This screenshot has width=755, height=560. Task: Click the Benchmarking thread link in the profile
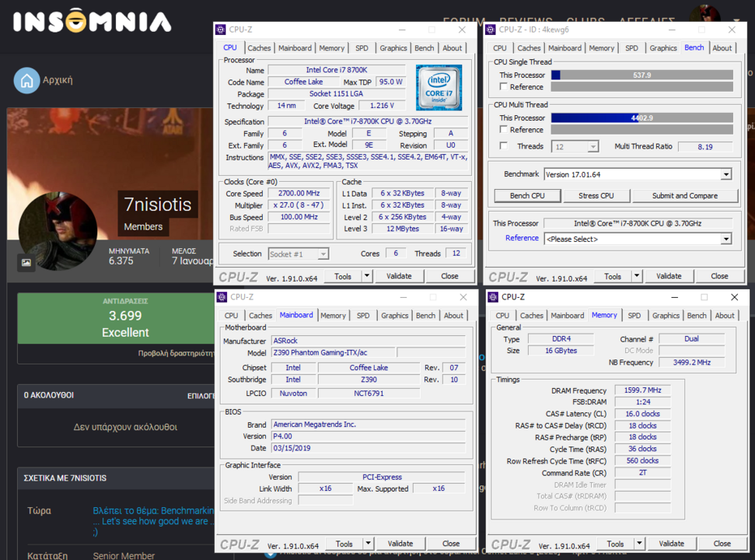point(153,521)
